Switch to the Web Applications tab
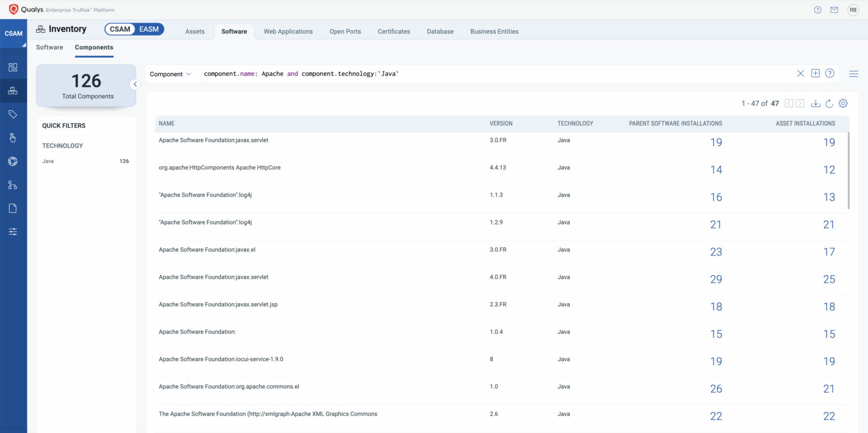 click(288, 32)
